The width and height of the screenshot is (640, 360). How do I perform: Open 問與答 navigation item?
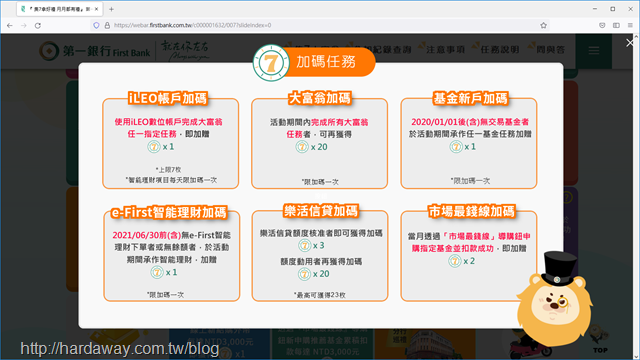[551, 50]
